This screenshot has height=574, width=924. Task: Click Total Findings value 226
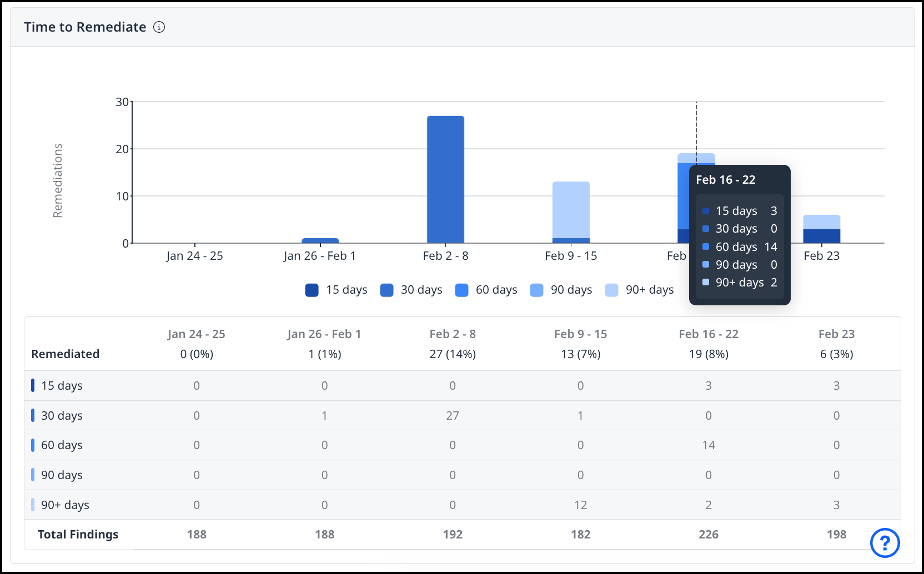(x=709, y=535)
